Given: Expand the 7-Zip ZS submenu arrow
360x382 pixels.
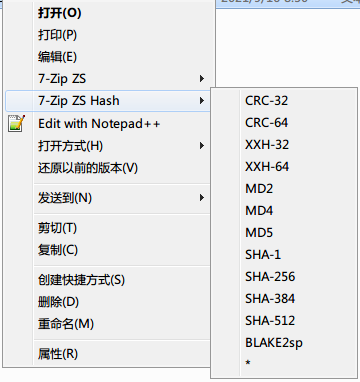Looking at the screenshot, I should click(202, 79).
